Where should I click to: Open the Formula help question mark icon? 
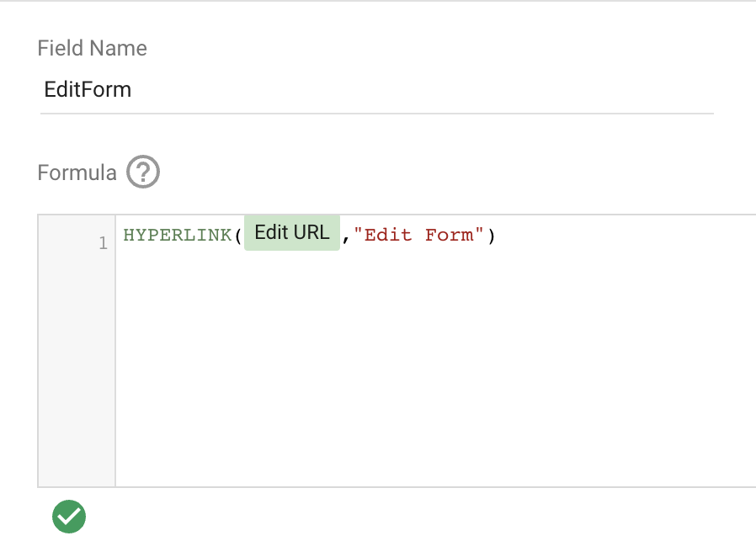tap(143, 172)
